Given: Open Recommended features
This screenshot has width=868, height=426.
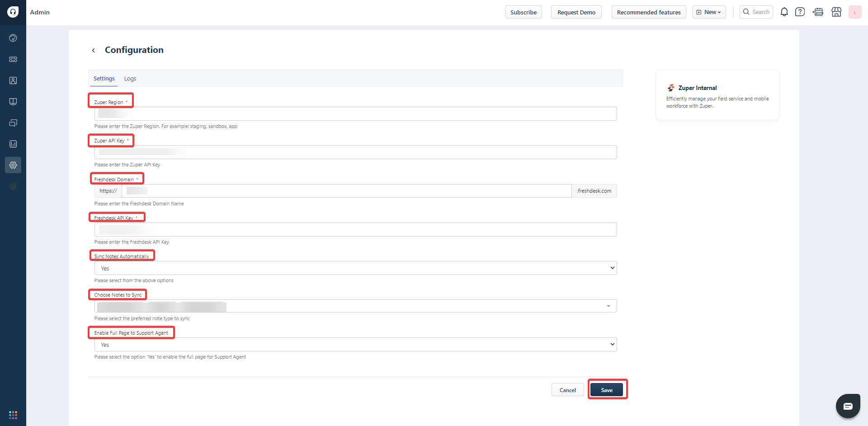Looking at the screenshot, I should [x=649, y=12].
